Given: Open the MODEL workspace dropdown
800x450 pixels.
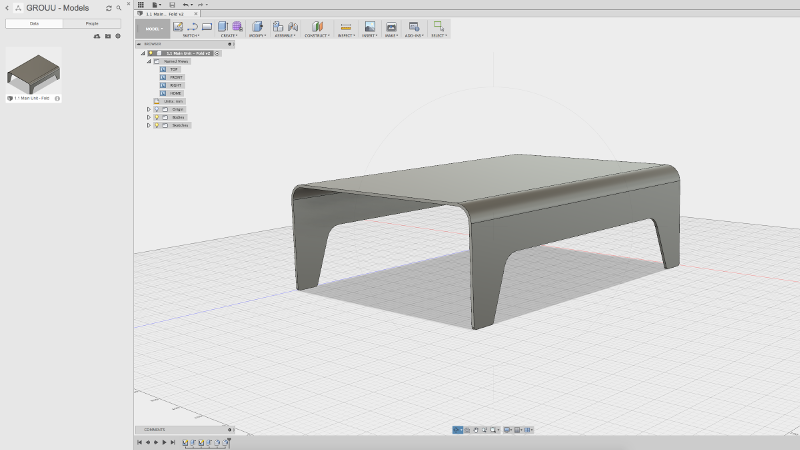Looking at the screenshot, I should 154,29.
